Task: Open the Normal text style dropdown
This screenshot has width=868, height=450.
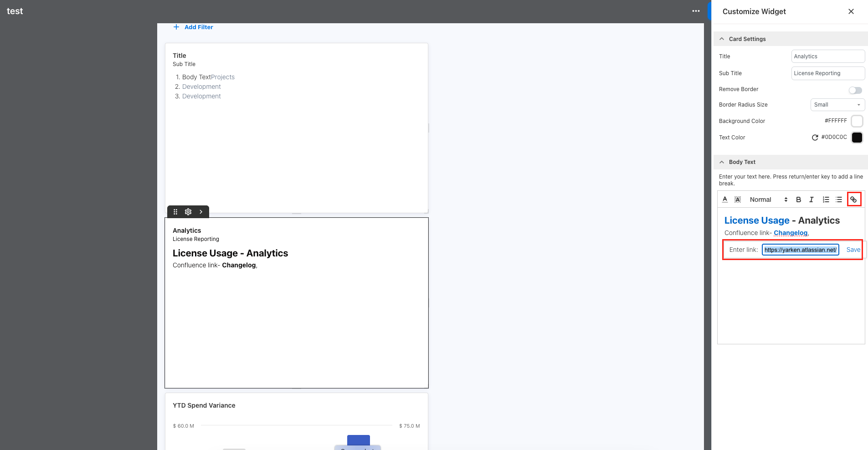Action: tap(768, 199)
